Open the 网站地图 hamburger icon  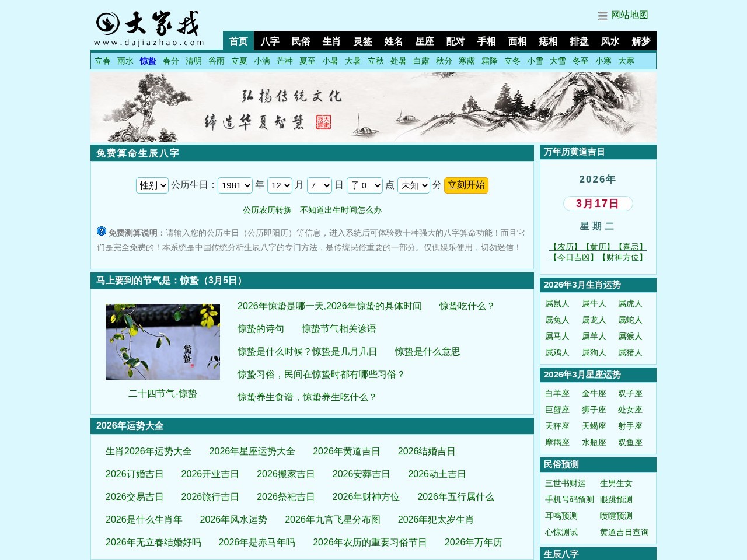602,16
